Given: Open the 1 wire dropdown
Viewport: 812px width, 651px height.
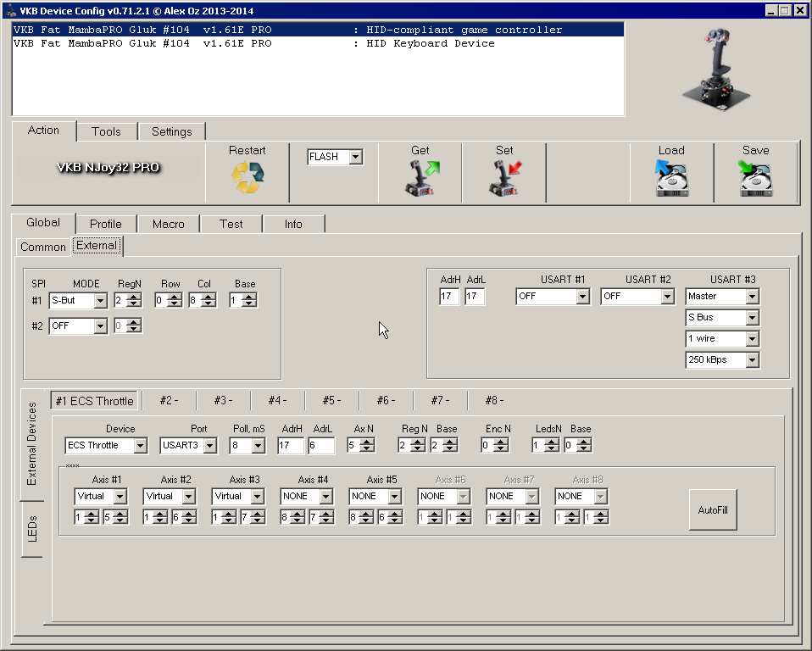Looking at the screenshot, I should point(753,339).
